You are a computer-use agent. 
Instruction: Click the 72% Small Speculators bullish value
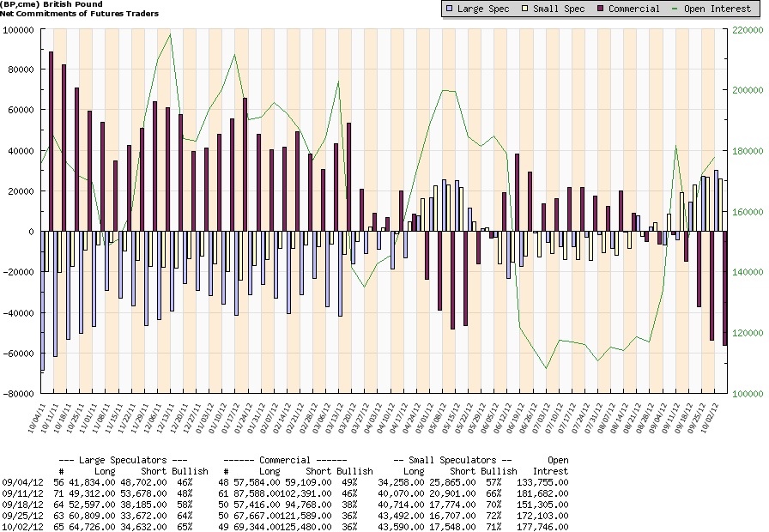tap(493, 517)
